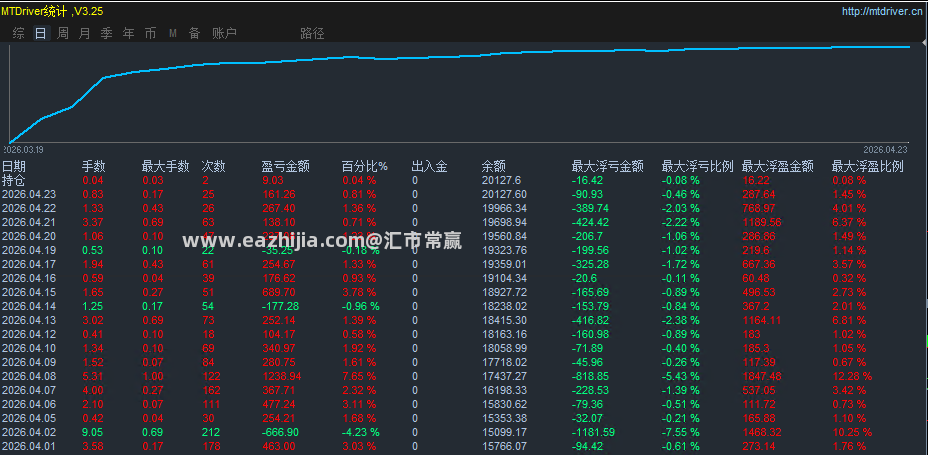The height and width of the screenshot is (455, 928).
Task: Click the 路径 path button
Action: click(312, 34)
